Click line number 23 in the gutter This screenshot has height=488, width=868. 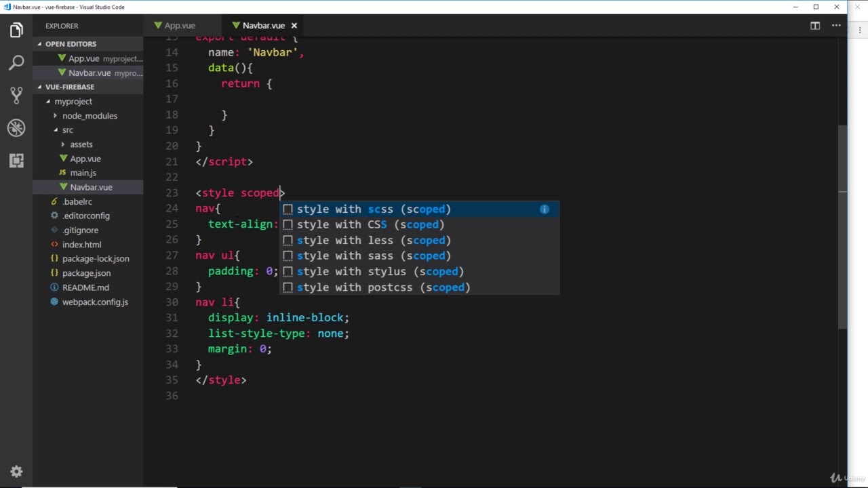point(172,193)
